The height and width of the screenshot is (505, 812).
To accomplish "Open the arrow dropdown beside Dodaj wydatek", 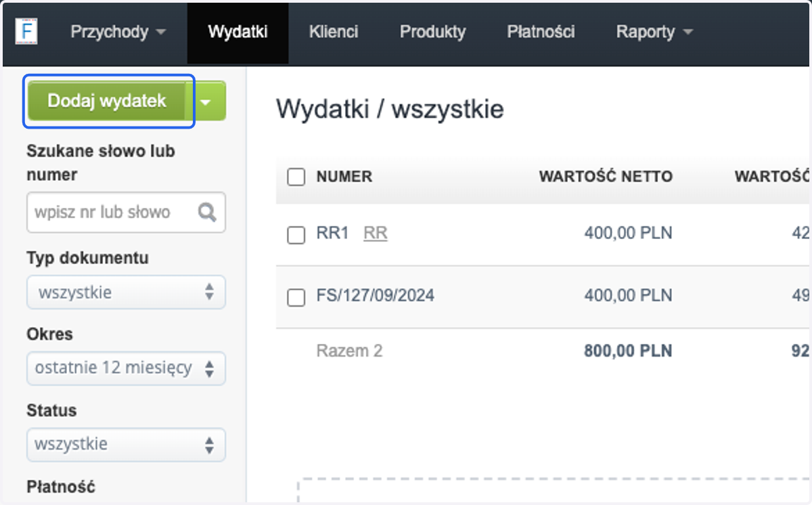I will coord(206,101).
